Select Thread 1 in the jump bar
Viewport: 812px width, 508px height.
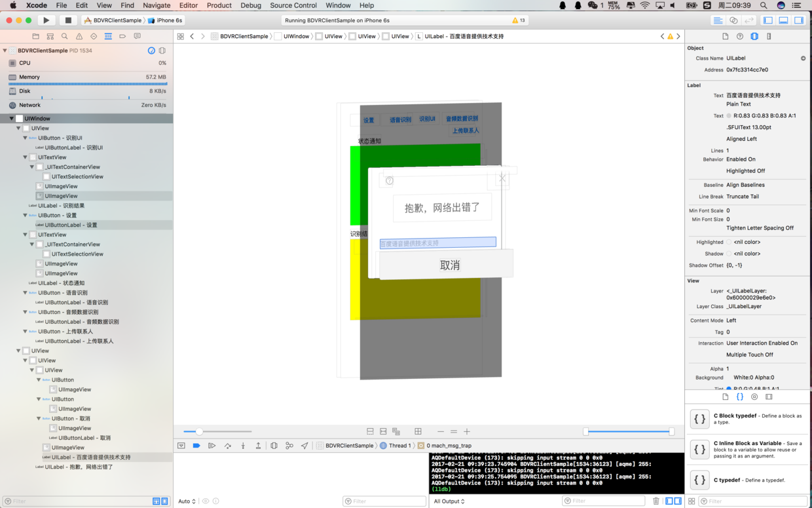click(x=399, y=445)
